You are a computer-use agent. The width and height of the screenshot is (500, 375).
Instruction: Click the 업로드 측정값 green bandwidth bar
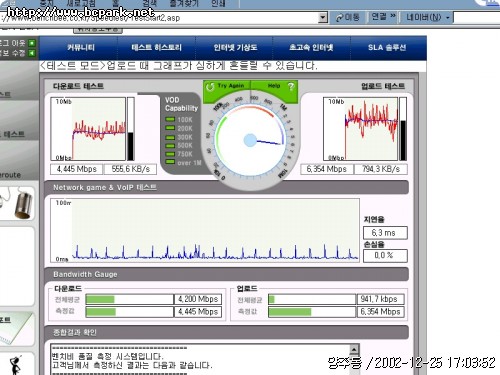[x=290, y=312]
